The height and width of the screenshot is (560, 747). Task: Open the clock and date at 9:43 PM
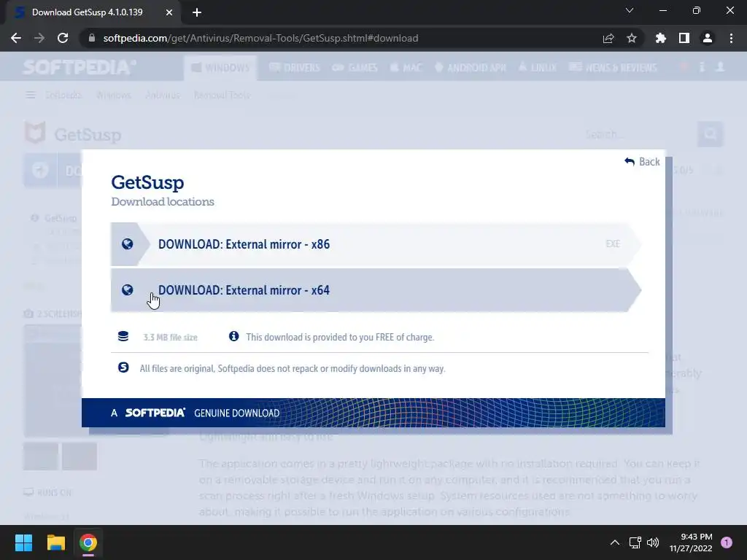click(691, 542)
